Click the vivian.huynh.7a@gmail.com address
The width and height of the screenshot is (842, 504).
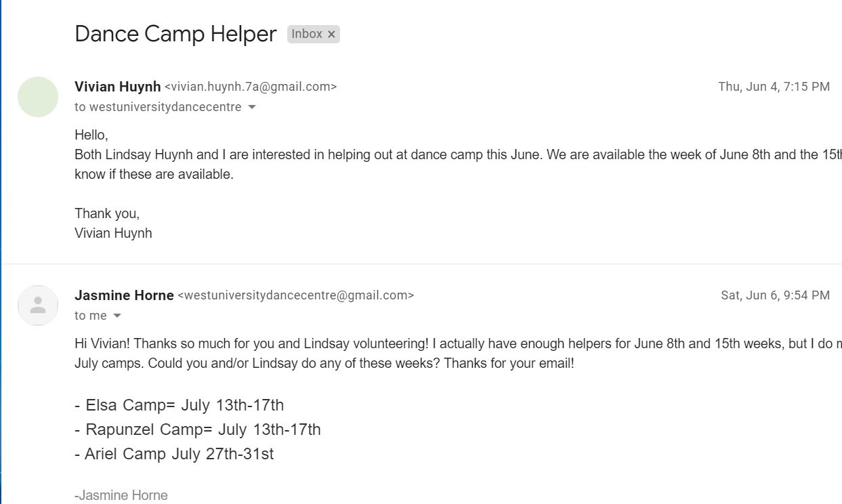[251, 87]
